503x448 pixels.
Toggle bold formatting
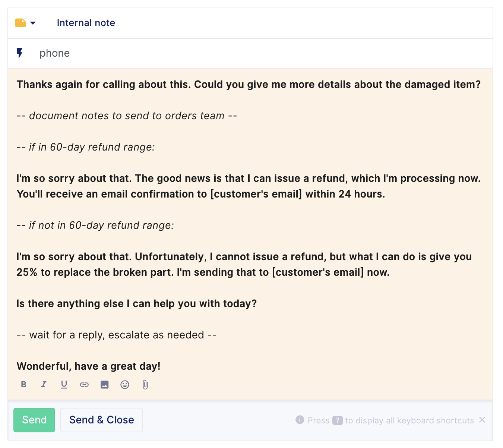(23, 384)
